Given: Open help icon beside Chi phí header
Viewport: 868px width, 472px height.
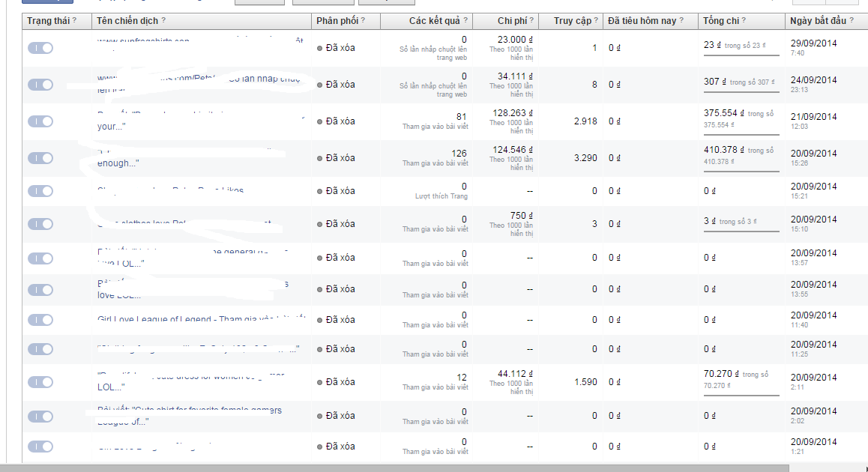Looking at the screenshot, I should pos(531,20).
